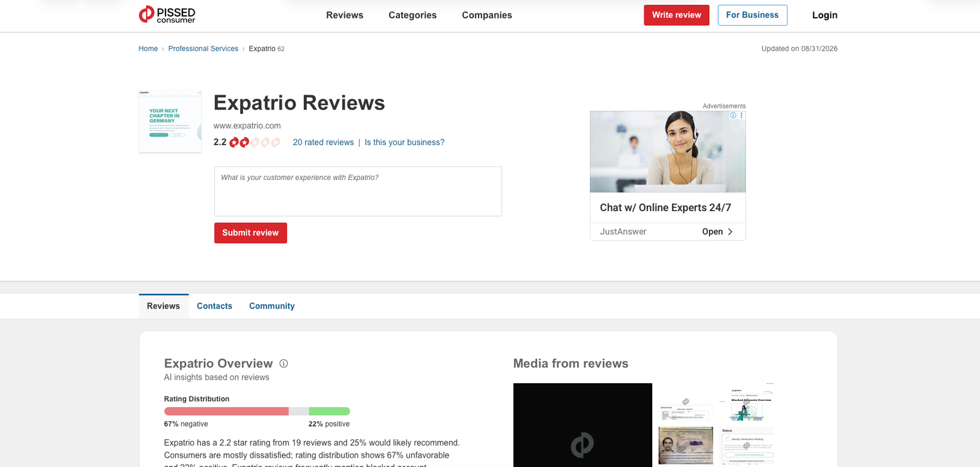Open Reviews in the top navigation

[x=345, y=15]
